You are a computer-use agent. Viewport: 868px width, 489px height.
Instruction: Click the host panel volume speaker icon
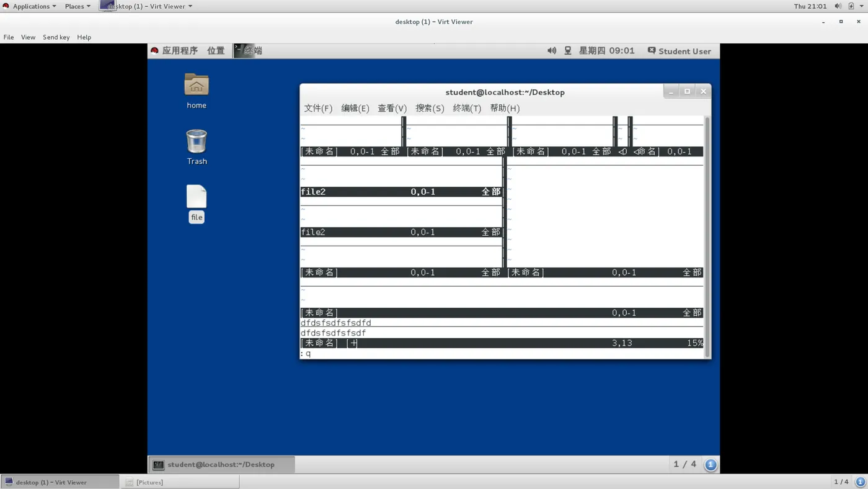point(838,6)
